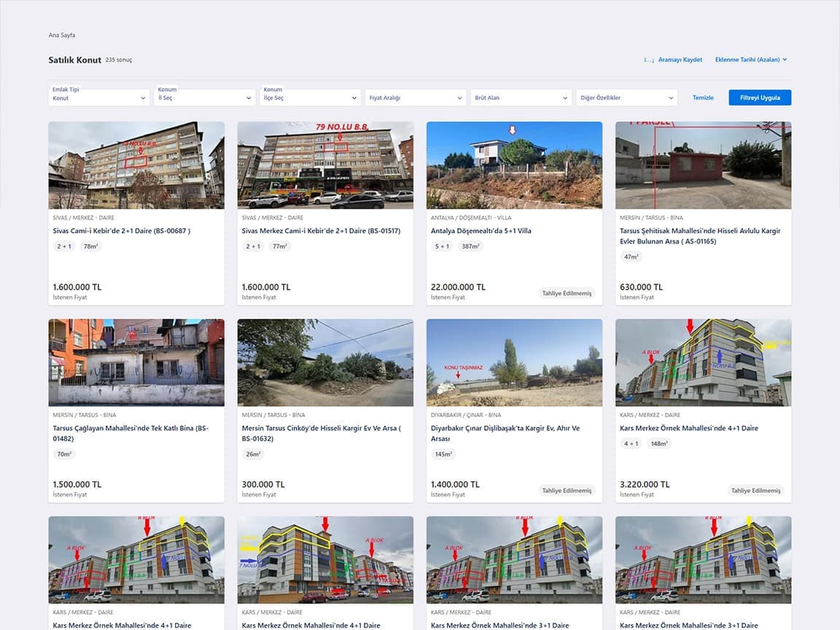Click the 1.400.000 TL price
Viewport: 840px width, 630px height.
(x=455, y=484)
